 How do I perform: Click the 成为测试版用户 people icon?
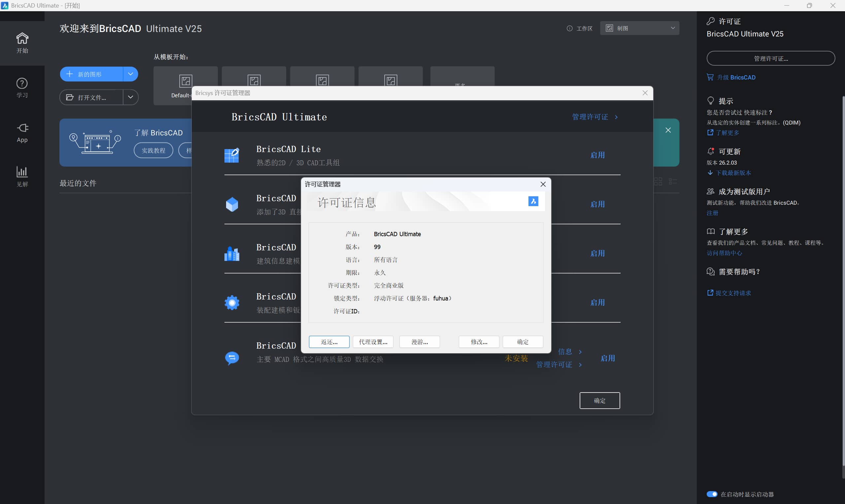click(710, 191)
